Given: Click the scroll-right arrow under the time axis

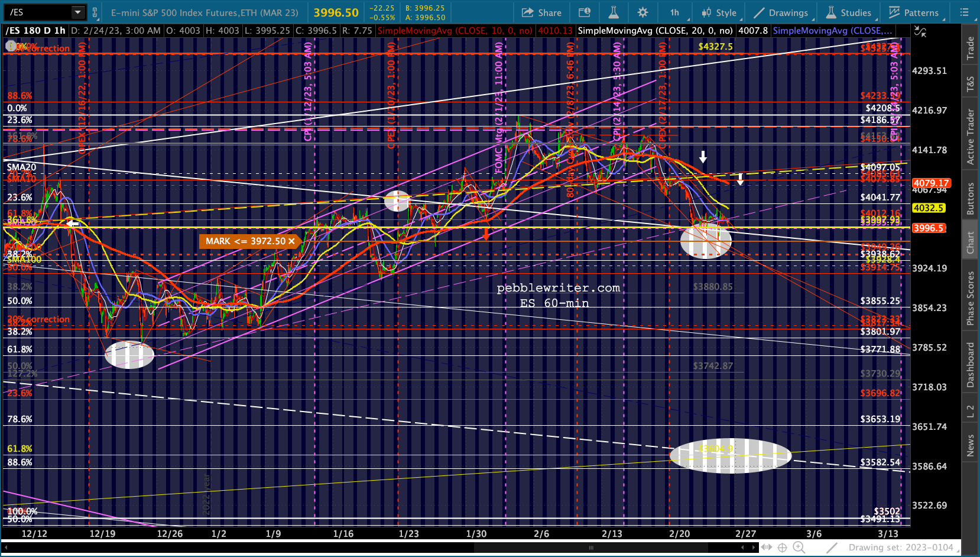Looking at the screenshot, I should tap(754, 548).
